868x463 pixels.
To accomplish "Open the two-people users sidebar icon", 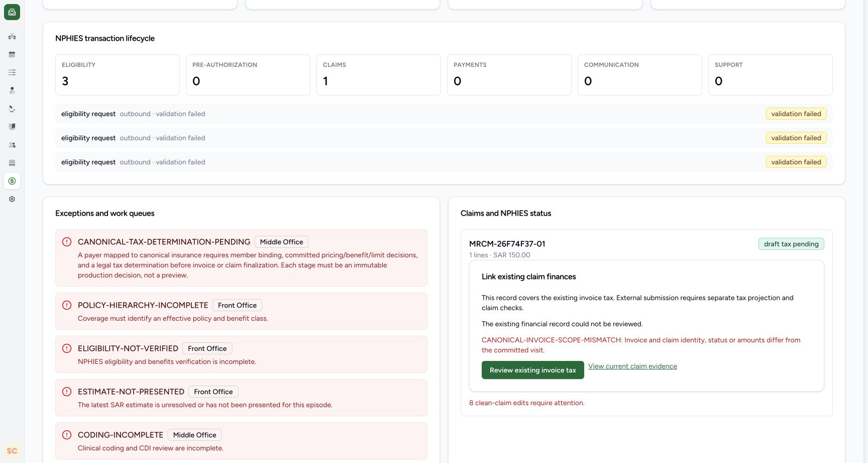I will [x=12, y=145].
